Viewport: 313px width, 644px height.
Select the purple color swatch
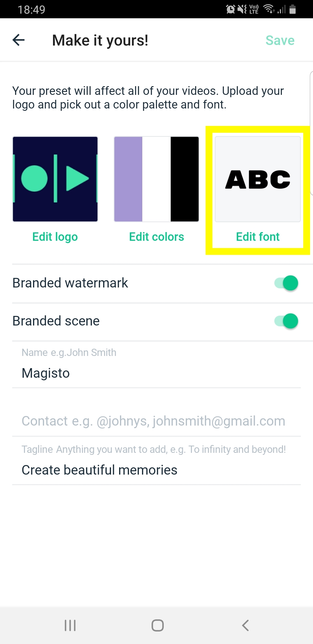(128, 179)
